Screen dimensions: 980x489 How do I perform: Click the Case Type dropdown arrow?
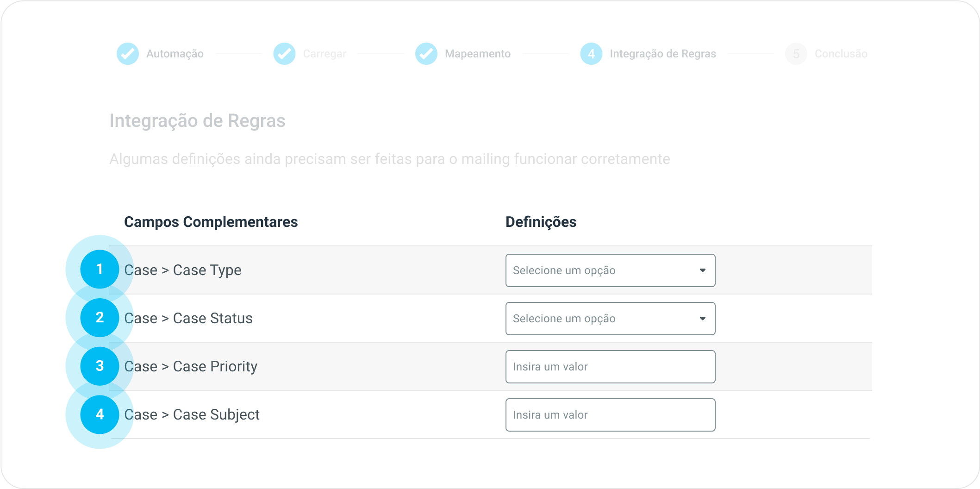(x=702, y=270)
